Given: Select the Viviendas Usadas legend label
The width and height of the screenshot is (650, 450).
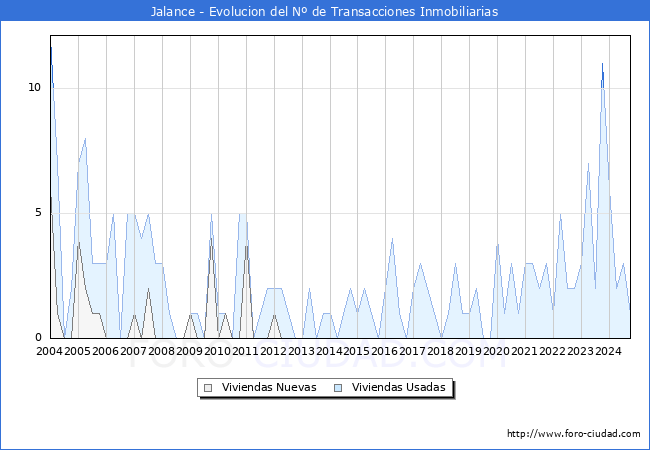Looking at the screenshot, I should [x=398, y=388].
